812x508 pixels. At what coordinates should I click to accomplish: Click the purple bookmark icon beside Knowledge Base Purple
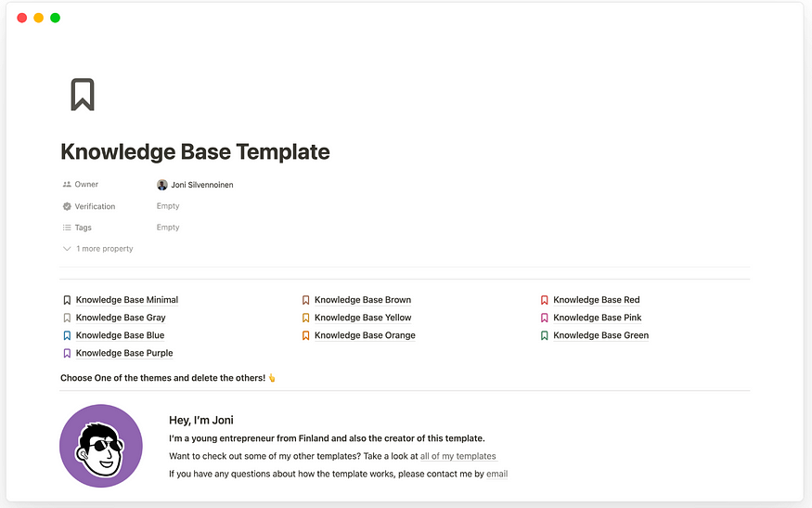(67, 353)
